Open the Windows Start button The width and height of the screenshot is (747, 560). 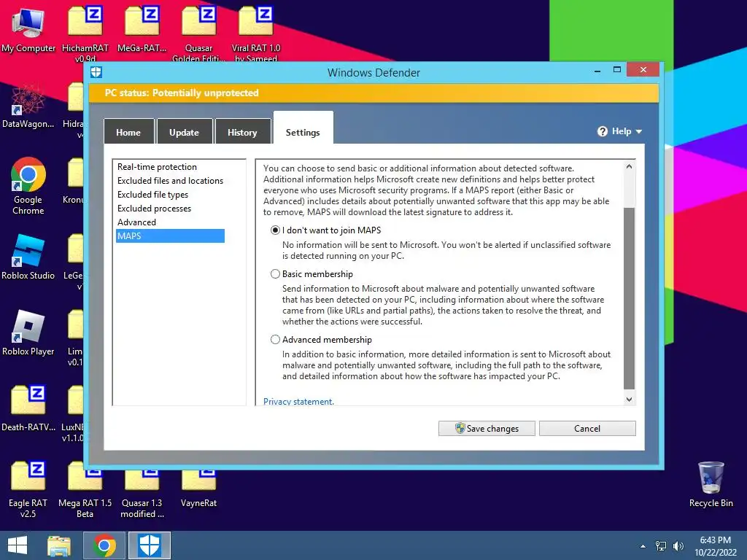coord(18,545)
